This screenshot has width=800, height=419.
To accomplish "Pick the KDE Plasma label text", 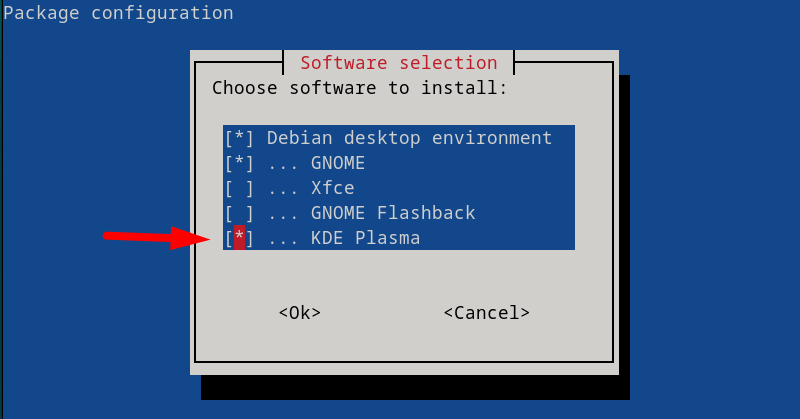I will coord(367,238).
